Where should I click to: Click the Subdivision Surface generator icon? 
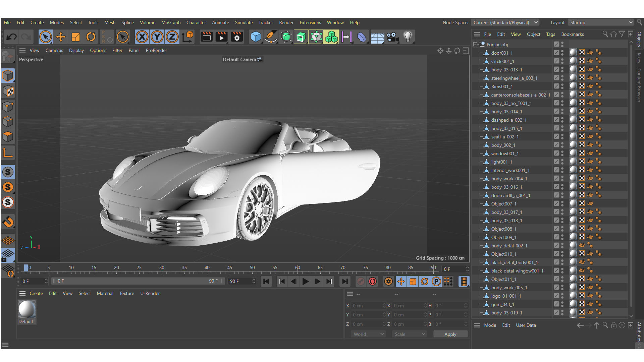tap(286, 37)
